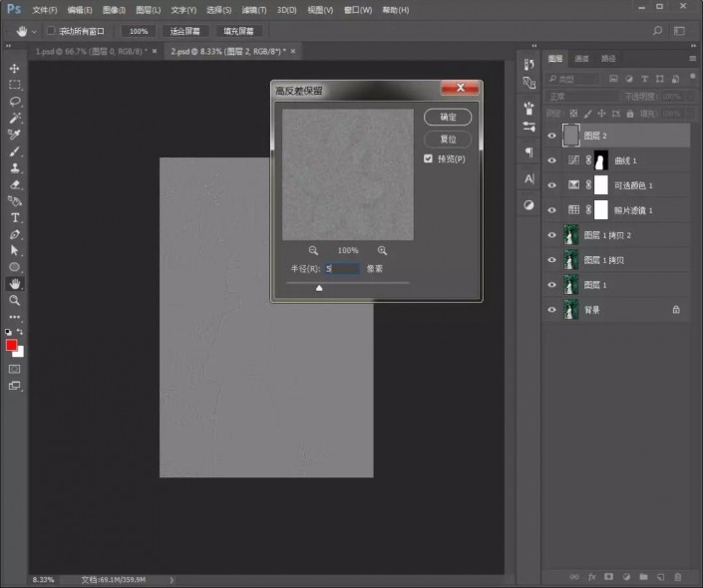Select the Horizontal Type tool
The width and height of the screenshot is (703, 588).
(x=15, y=218)
